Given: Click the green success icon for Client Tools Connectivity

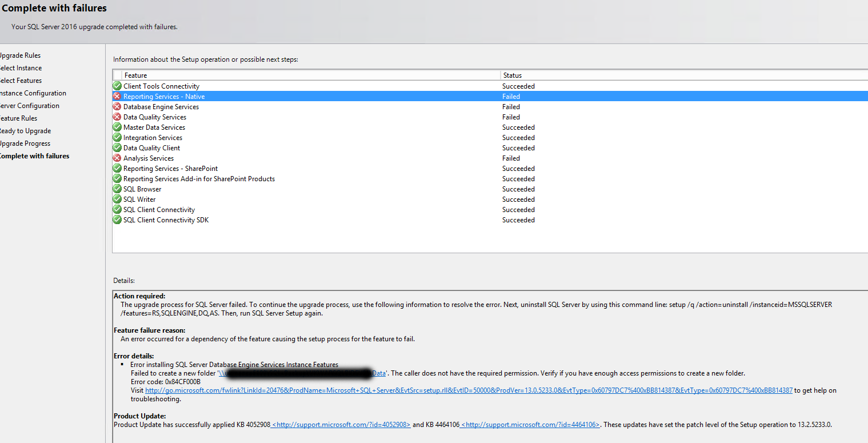Looking at the screenshot, I should click(x=117, y=86).
